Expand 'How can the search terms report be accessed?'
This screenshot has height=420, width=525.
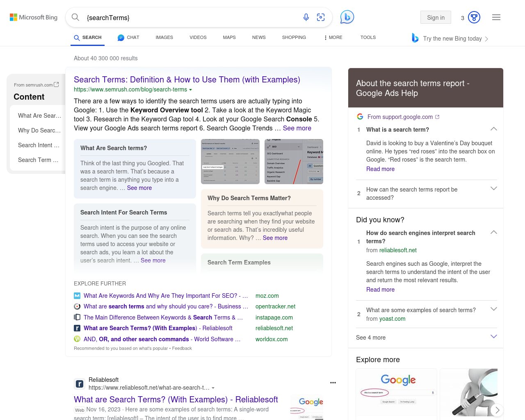click(494, 188)
